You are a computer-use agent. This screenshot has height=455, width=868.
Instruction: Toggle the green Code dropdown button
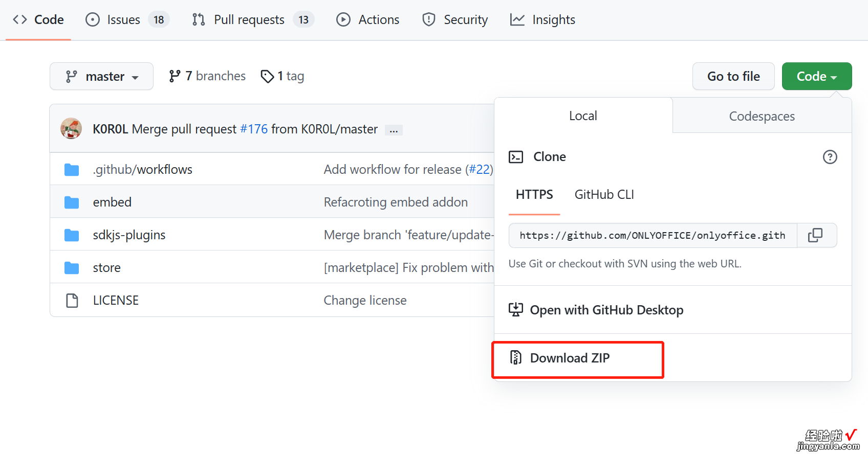click(817, 76)
